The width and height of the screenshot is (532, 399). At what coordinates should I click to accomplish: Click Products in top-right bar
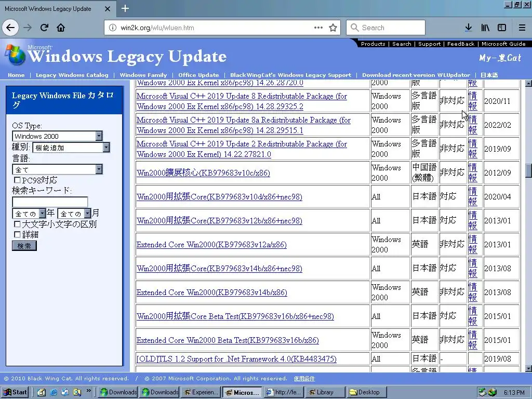coord(373,44)
